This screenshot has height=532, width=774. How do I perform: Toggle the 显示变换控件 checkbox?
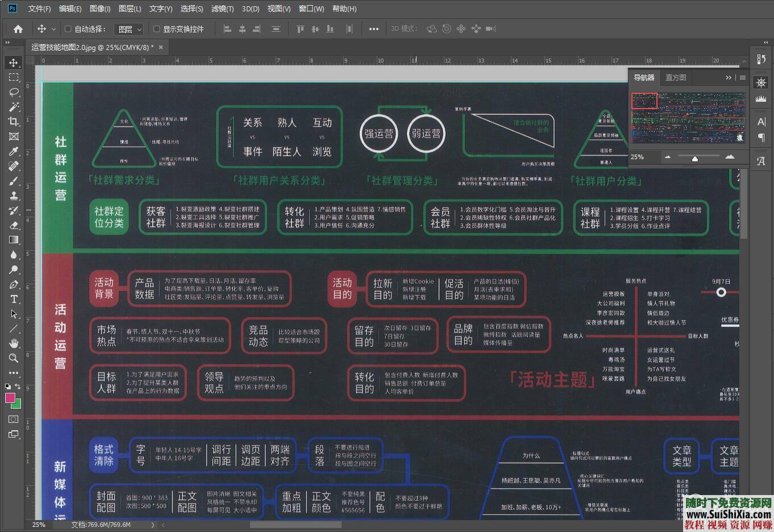click(157, 29)
